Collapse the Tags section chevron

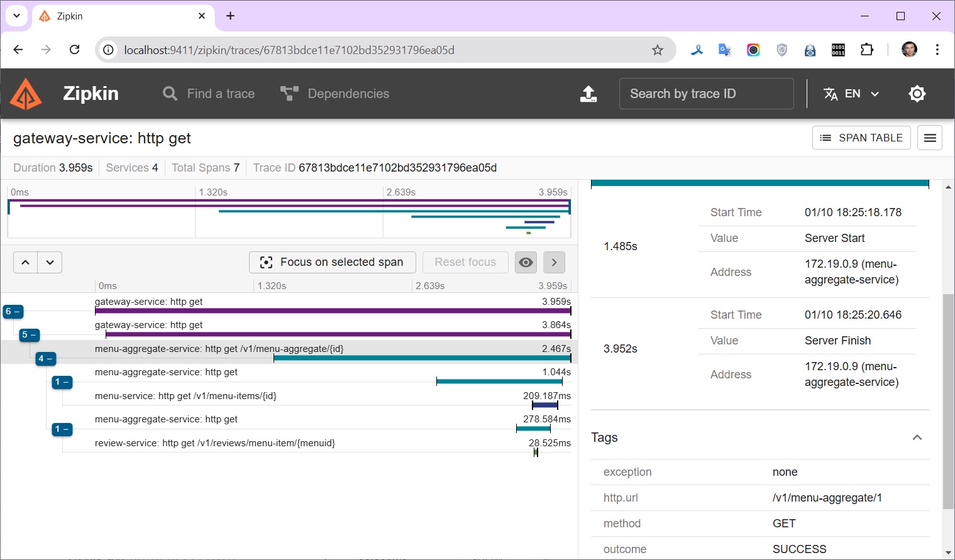click(x=917, y=437)
